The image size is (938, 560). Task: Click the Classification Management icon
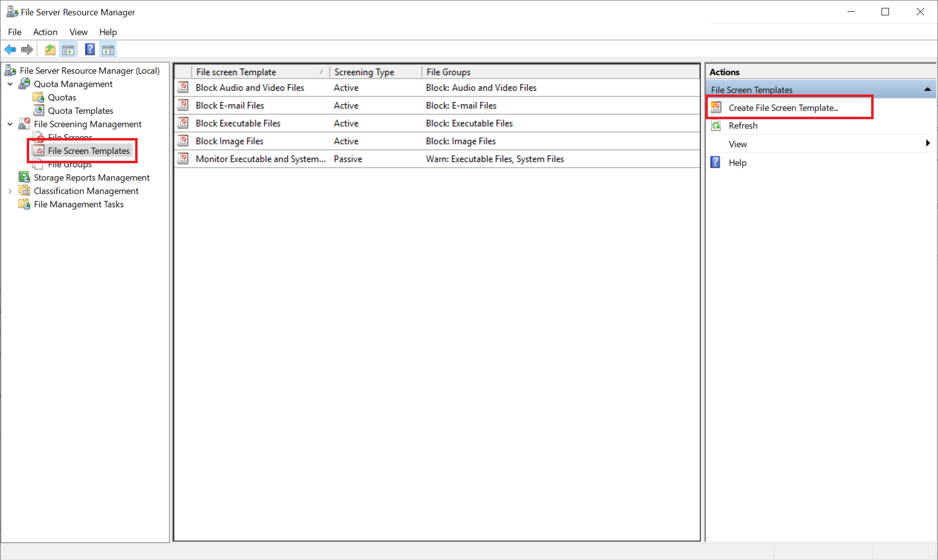(24, 190)
